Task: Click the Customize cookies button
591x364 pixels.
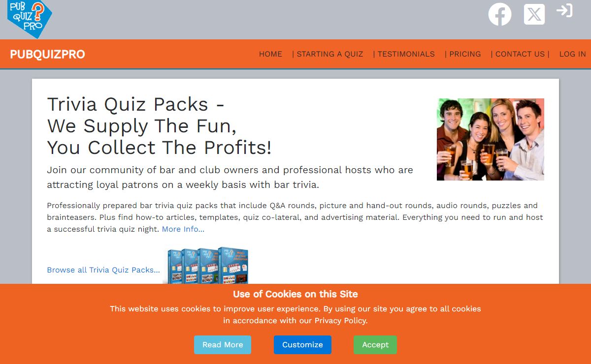Action: pyautogui.click(x=302, y=345)
